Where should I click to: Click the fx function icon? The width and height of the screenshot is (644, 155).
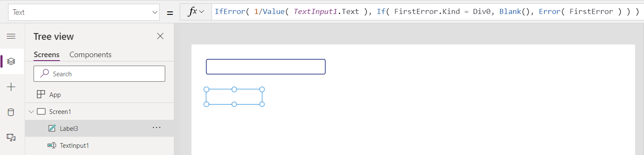click(192, 12)
